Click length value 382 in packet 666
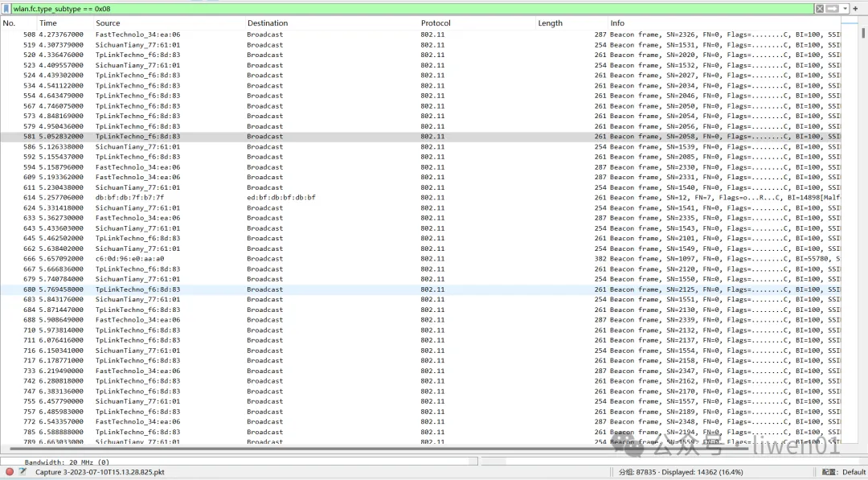This screenshot has width=868, height=480. 600,259
